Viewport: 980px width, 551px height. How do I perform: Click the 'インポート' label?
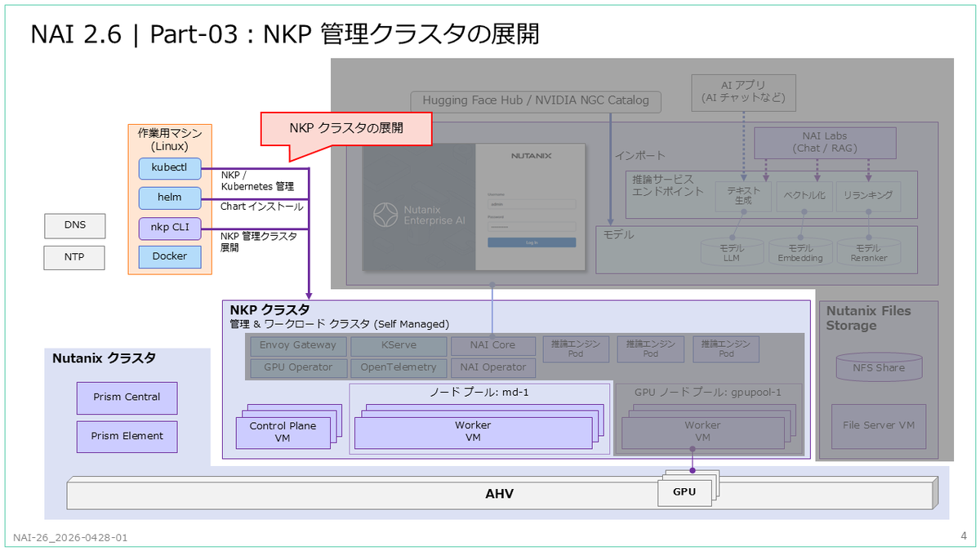640,155
